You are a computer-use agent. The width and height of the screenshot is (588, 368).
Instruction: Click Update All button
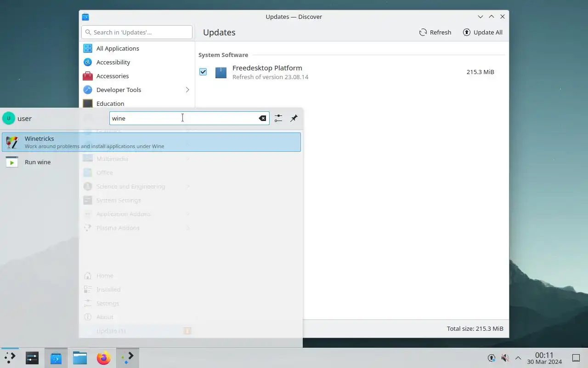coord(483,32)
